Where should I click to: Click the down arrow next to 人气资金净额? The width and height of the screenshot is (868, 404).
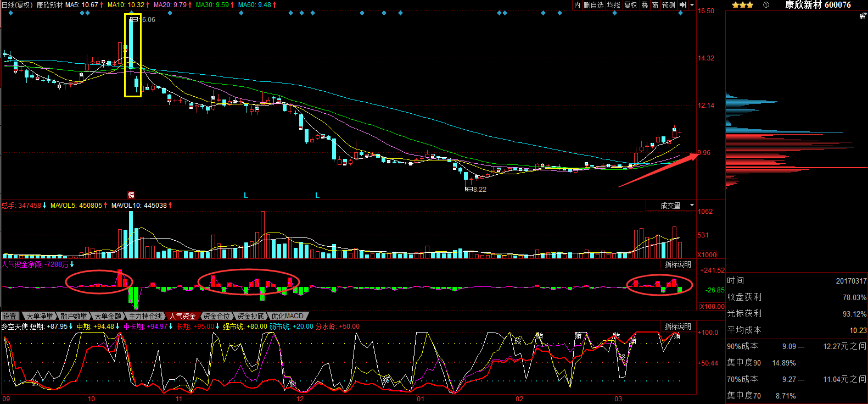[x=72, y=264]
